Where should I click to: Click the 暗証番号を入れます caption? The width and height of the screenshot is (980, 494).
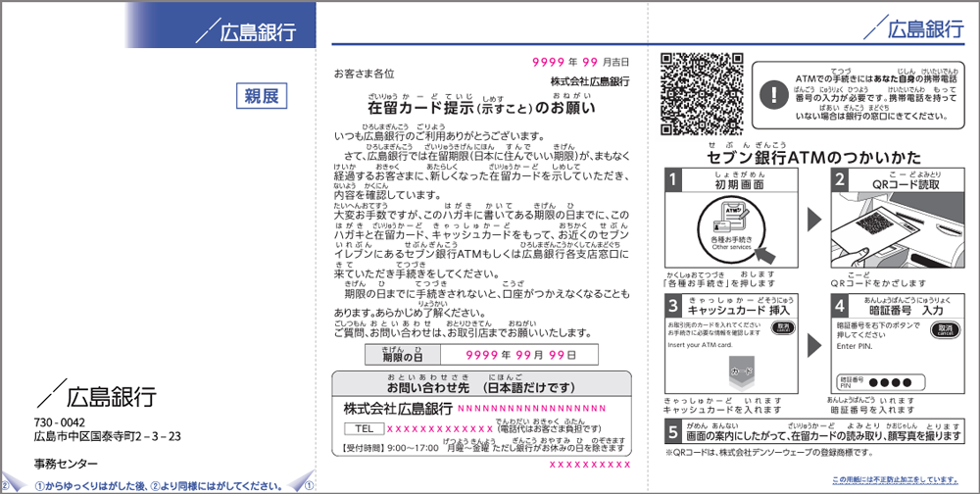[871, 409]
